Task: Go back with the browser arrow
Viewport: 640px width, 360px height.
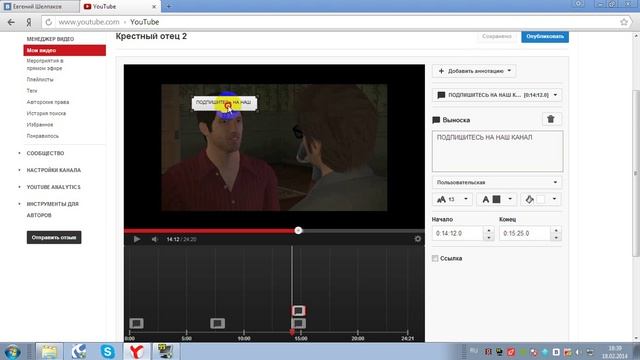Action: (x=11, y=22)
